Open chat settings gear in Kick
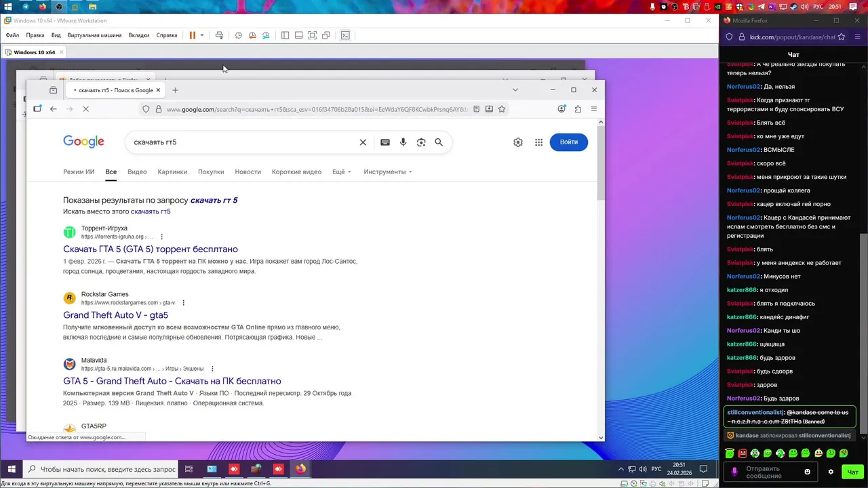 click(x=831, y=472)
